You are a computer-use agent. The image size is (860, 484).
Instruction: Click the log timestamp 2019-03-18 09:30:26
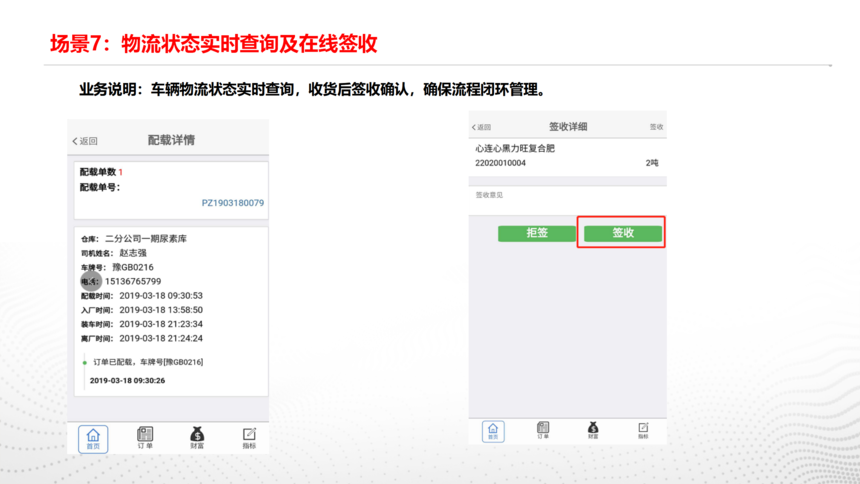pos(127,380)
